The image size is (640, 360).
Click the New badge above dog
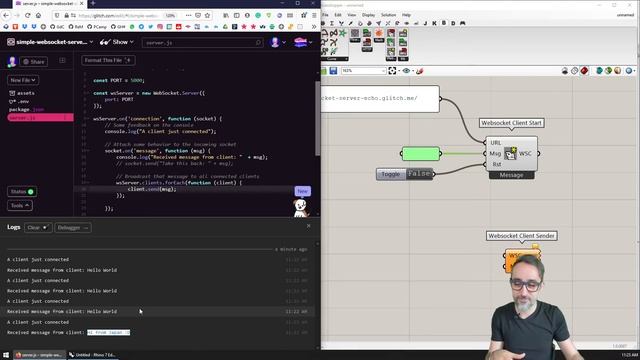click(302, 191)
